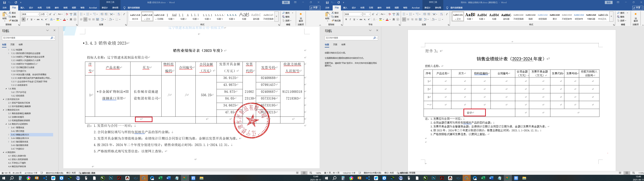This screenshot has height=181, width=644.
Task: Open Photoshop from the left taskbar
Action: [111, 178]
